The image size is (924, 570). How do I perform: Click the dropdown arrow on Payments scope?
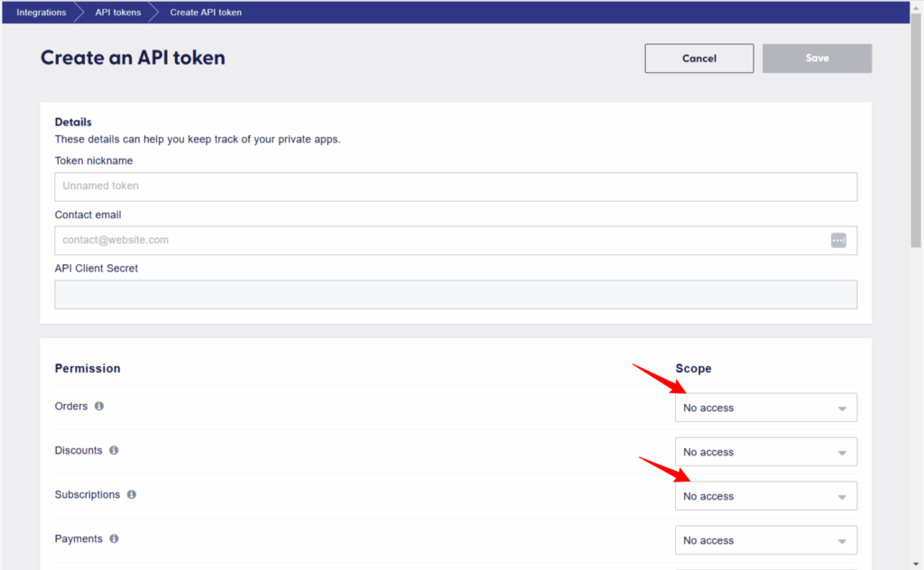click(x=841, y=539)
